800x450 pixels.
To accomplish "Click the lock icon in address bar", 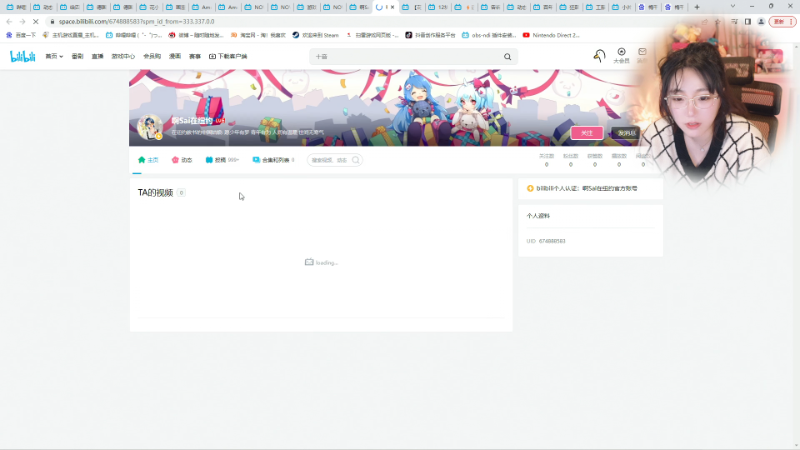I will pyautogui.click(x=52, y=22).
